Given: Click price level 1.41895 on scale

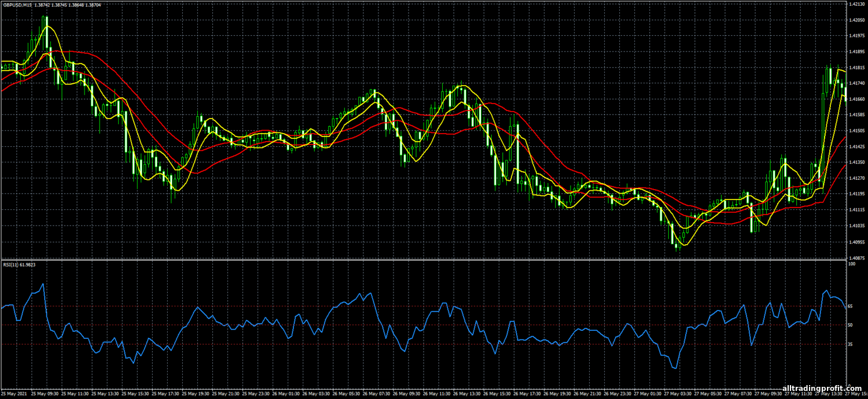Looking at the screenshot, I should tap(857, 52).
